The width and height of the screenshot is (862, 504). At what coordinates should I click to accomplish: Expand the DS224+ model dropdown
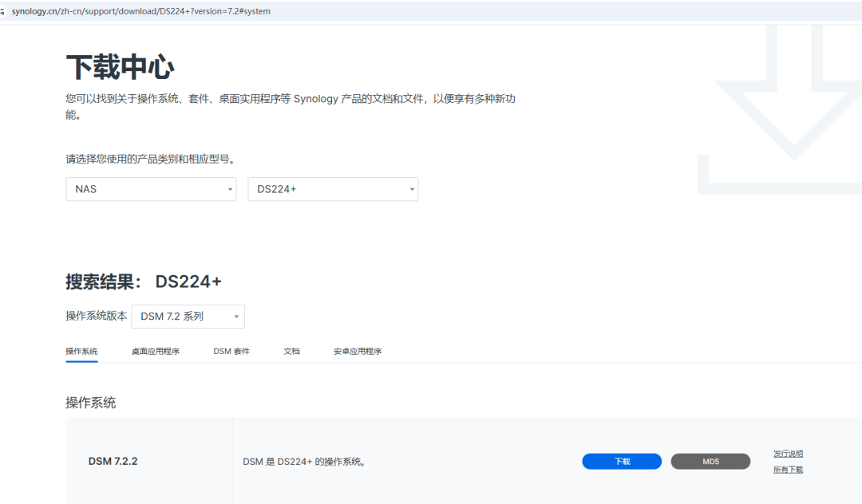pos(333,189)
